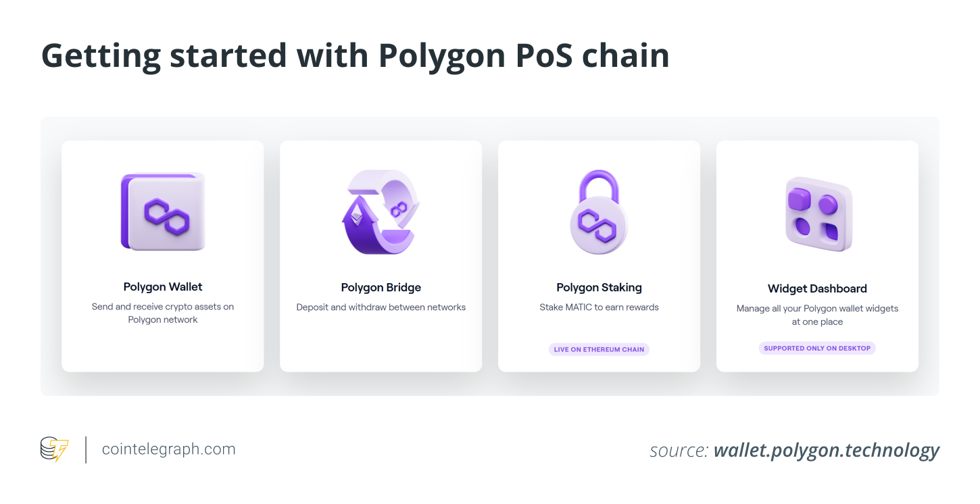Open the Polygon Wallet title

[x=163, y=287]
